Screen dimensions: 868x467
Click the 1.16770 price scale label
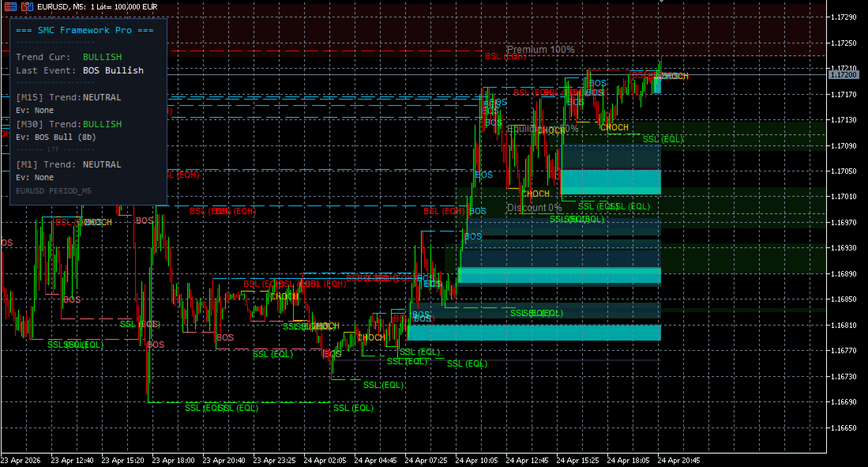tap(844, 351)
